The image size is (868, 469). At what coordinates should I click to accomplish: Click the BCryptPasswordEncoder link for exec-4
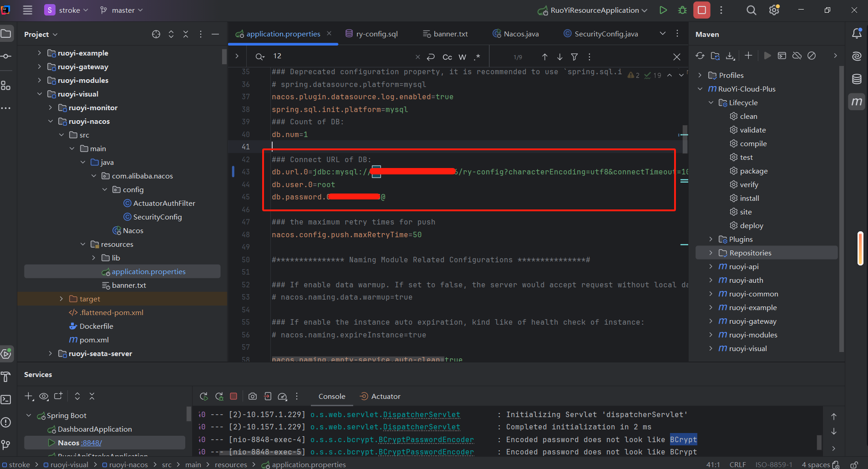click(426, 439)
